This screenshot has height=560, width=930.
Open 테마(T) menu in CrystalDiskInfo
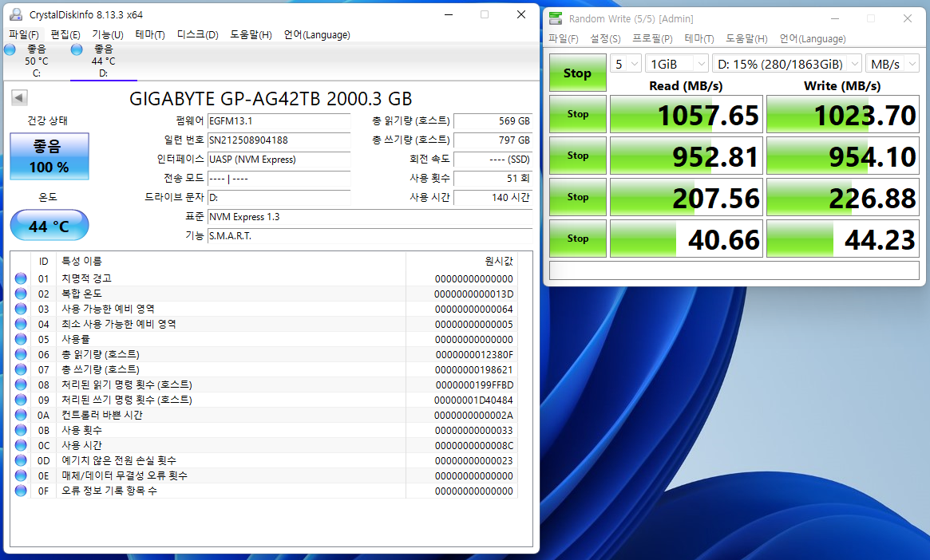pyautogui.click(x=150, y=35)
